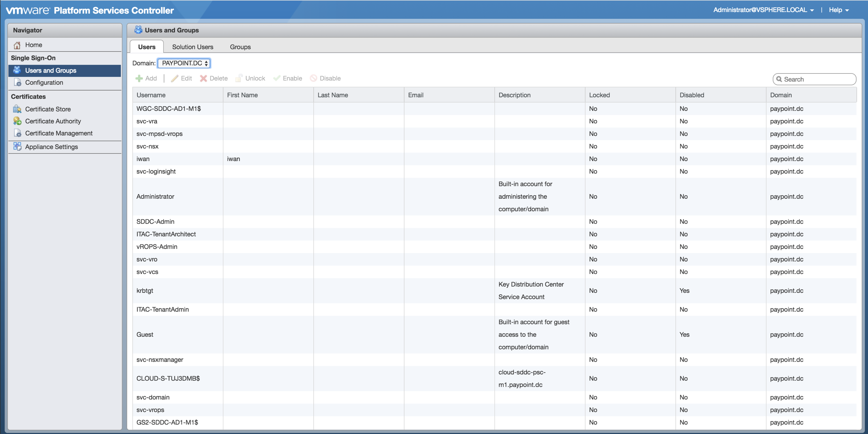The width and height of the screenshot is (868, 434).
Task: Sort by the Username column header
Action: (151, 95)
